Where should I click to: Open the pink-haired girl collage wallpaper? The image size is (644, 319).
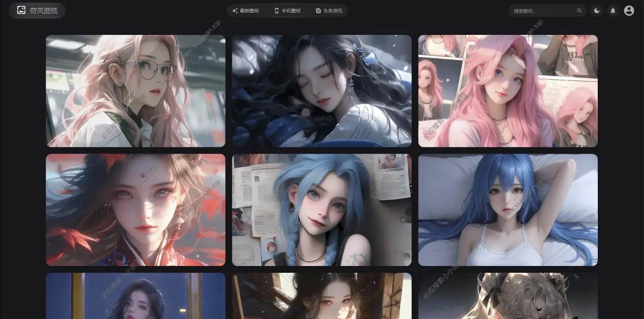508,90
